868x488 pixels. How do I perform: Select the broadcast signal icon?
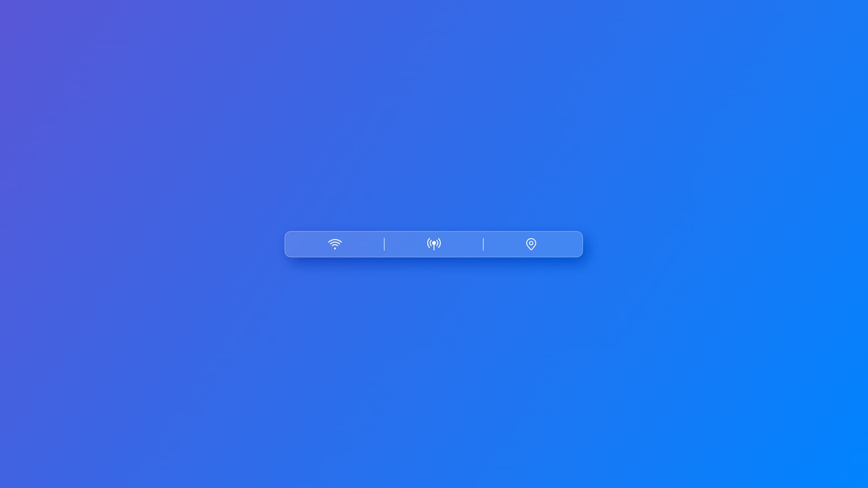tap(434, 244)
